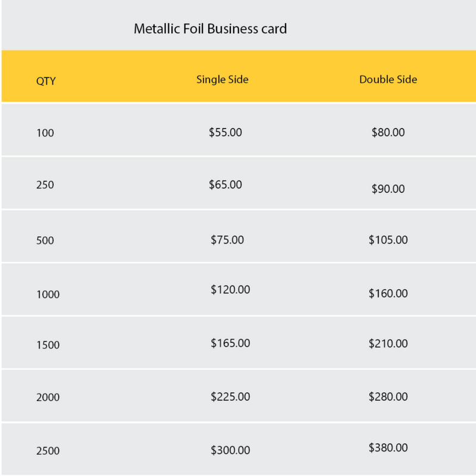Click the Metallic Foil Business card title
476x476 pixels.
point(210,29)
